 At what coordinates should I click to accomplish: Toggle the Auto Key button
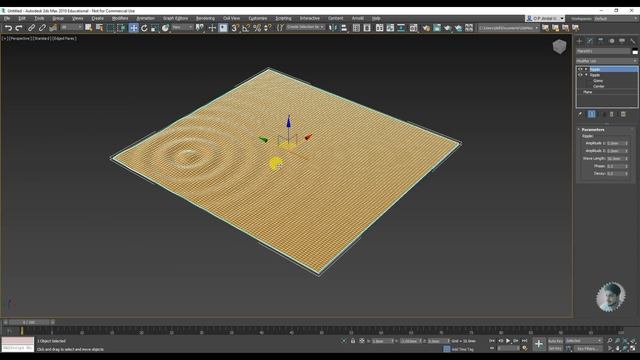click(x=555, y=341)
